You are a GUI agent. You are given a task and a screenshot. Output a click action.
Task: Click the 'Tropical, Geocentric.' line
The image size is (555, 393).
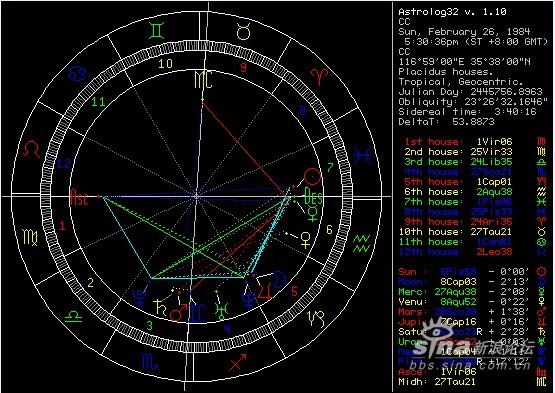coord(461,82)
